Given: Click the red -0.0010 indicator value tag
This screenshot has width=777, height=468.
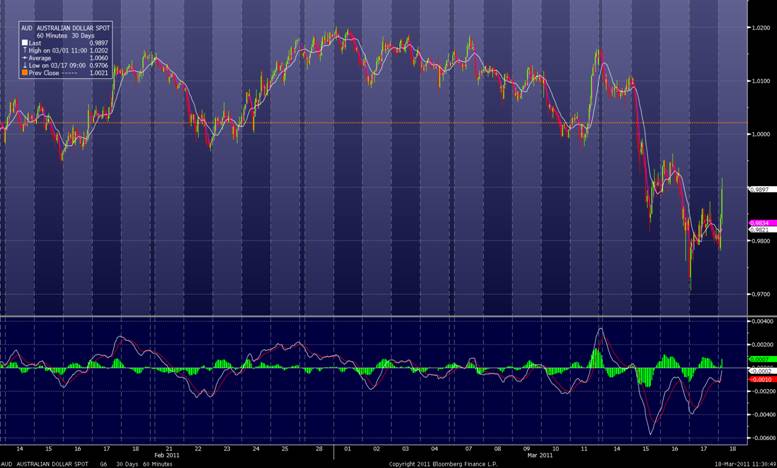Looking at the screenshot, I should (x=761, y=380).
